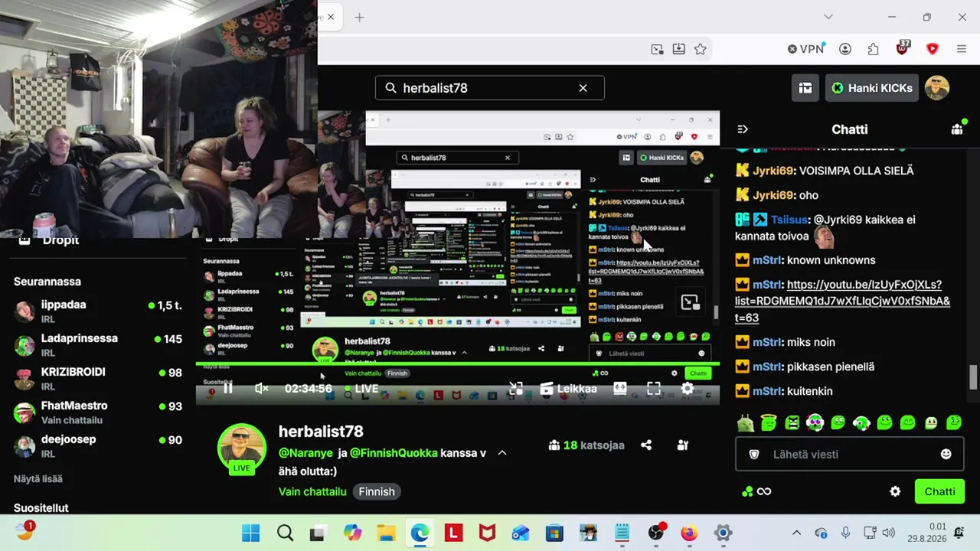Image resolution: width=980 pixels, height=551 pixels.
Task: Click the 18 katsojaa viewer count
Action: point(586,445)
